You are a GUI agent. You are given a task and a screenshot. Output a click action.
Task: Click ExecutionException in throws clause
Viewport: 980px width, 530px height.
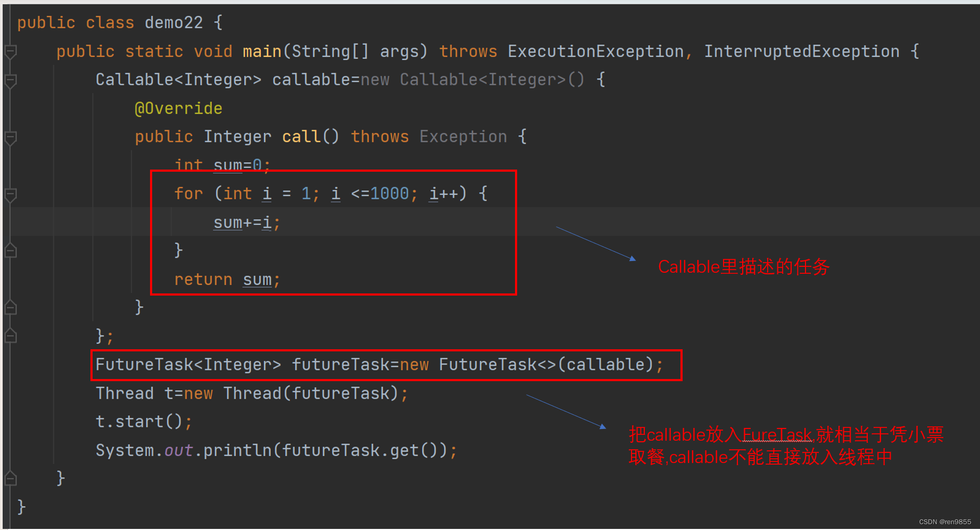pyautogui.click(x=596, y=52)
